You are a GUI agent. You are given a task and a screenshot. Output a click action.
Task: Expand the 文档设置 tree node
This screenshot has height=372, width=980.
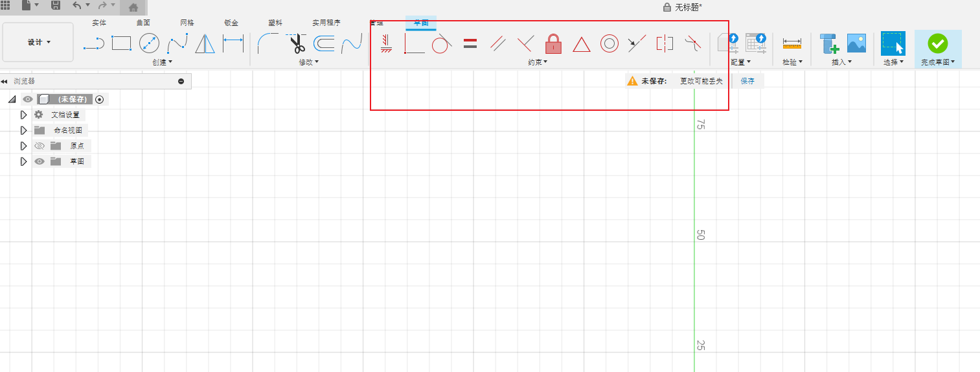click(23, 115)
